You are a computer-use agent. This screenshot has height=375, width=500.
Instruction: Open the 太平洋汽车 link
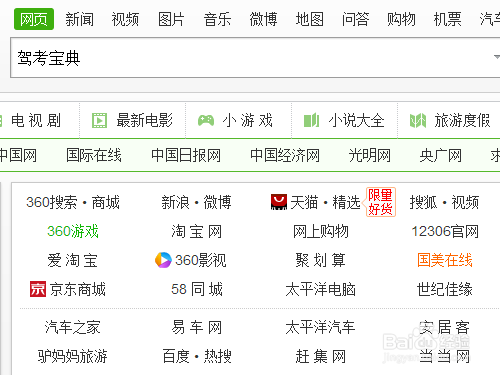[320, 327]
